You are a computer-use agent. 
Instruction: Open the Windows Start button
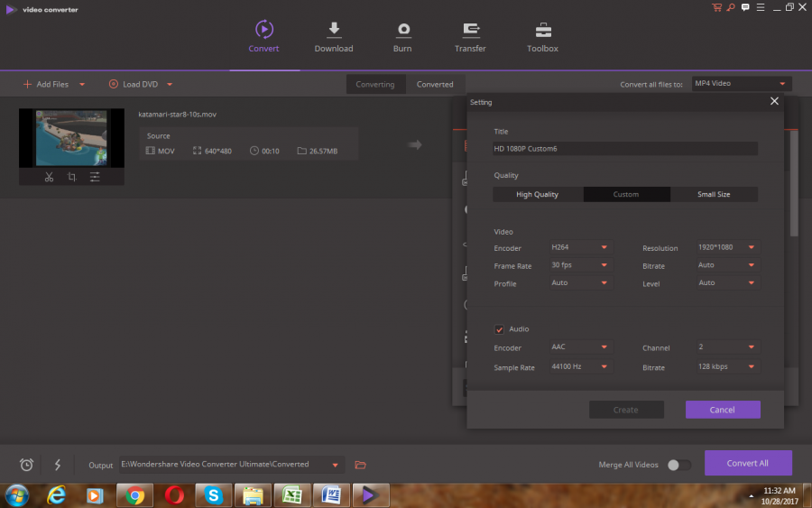click(x=17, y=495)
